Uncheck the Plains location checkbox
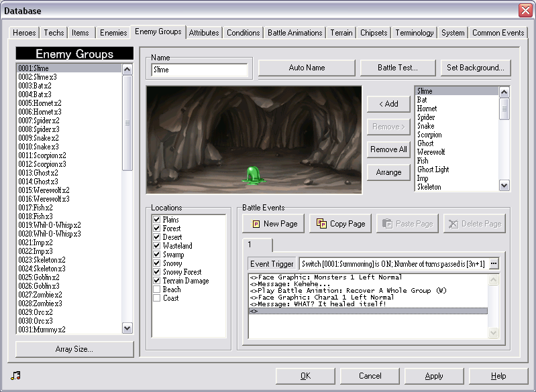 click(x=156, y=220)
